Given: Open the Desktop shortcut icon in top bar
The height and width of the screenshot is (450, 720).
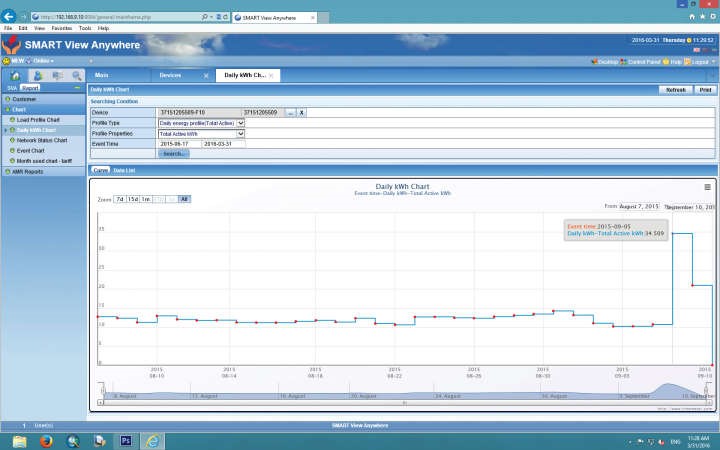Looking at the screenshot, I should (x=594, y=62).
